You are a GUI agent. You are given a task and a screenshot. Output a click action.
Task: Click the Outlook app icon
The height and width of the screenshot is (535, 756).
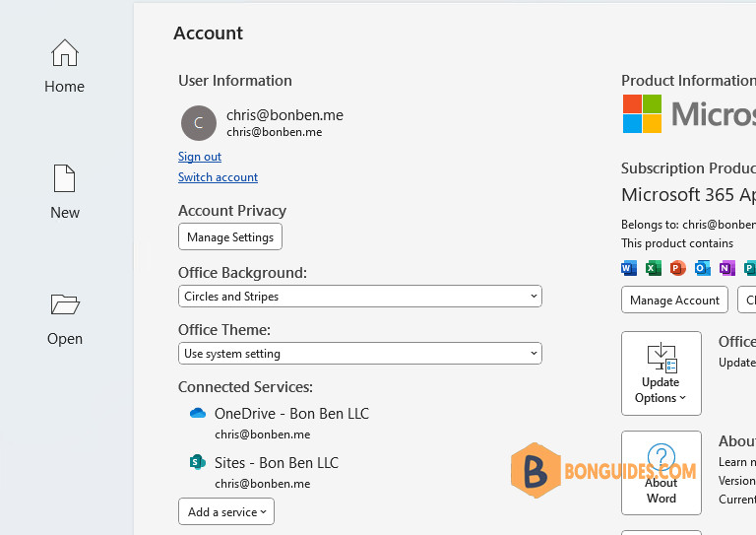[x=703, y=268]
